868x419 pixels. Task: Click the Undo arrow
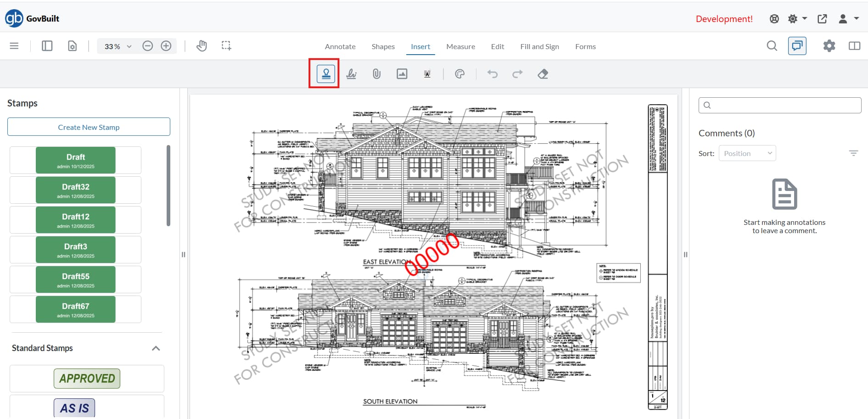(493, 74)
